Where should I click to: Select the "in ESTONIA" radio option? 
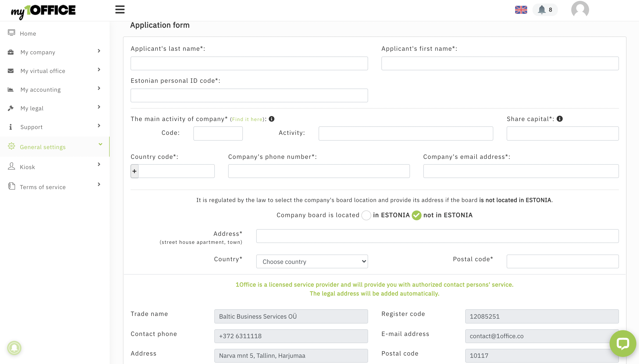366,215
